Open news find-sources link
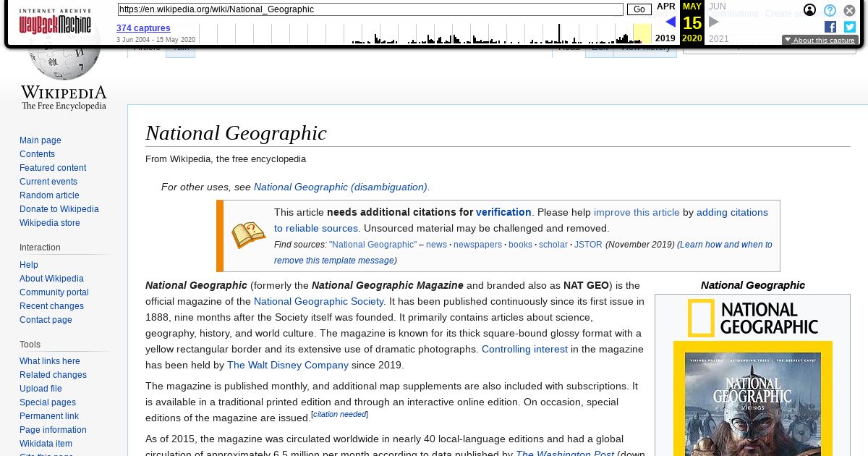The height and width of the screenshot is (456, 868). (x=436, y=245)
